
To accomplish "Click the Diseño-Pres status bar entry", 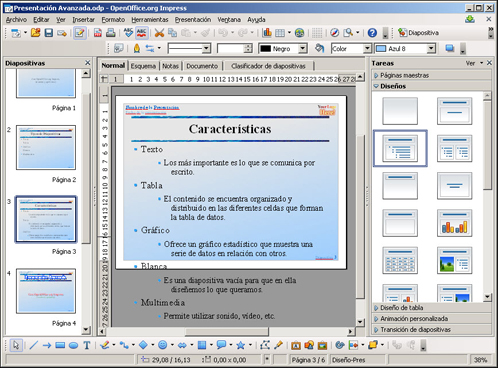I will point(349,360).
